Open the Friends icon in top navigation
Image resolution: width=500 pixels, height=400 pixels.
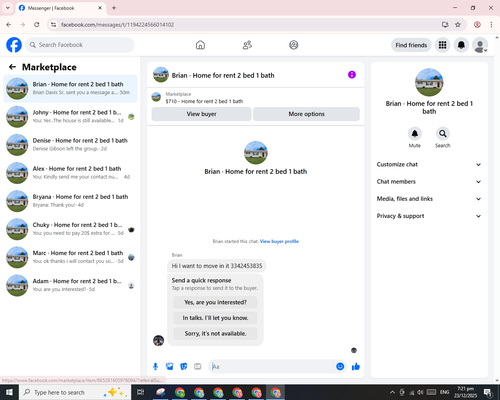247,45
